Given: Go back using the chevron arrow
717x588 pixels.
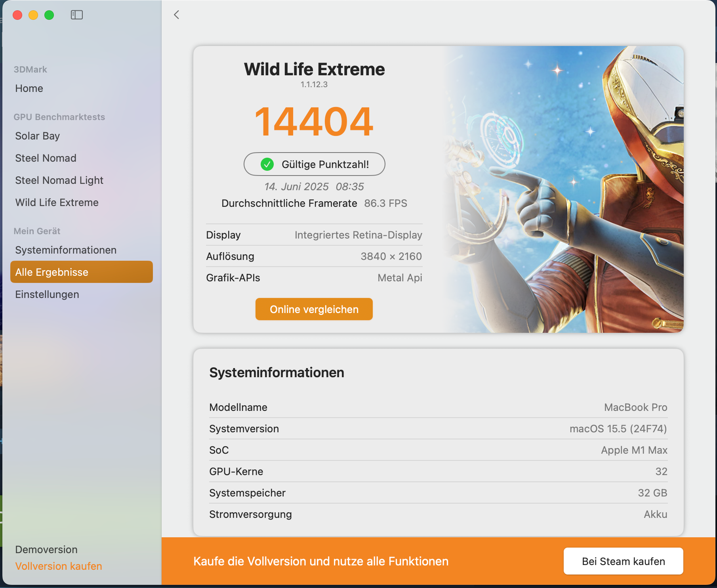Looking at the screenshot, I should click(x=177, y=15).
